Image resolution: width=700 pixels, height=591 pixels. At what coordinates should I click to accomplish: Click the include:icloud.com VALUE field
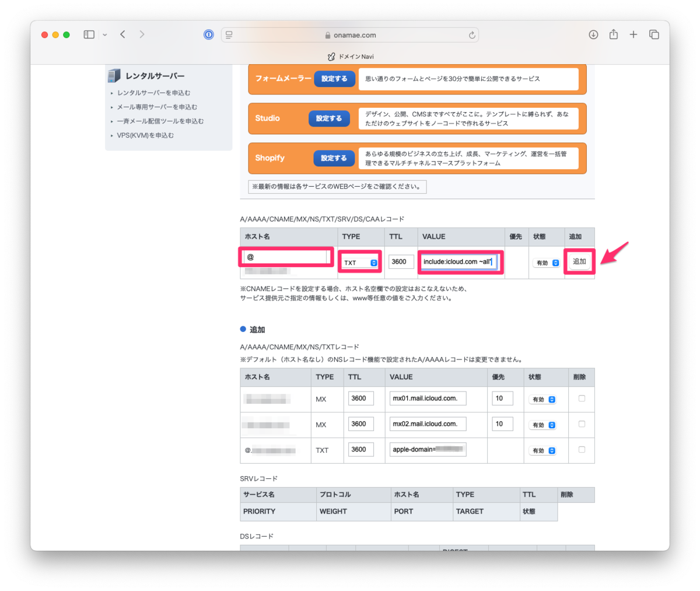459,262
